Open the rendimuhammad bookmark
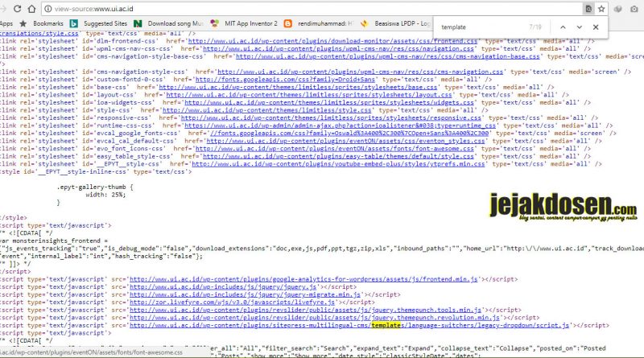The image size is (644, 358). (x=319, y=23)
